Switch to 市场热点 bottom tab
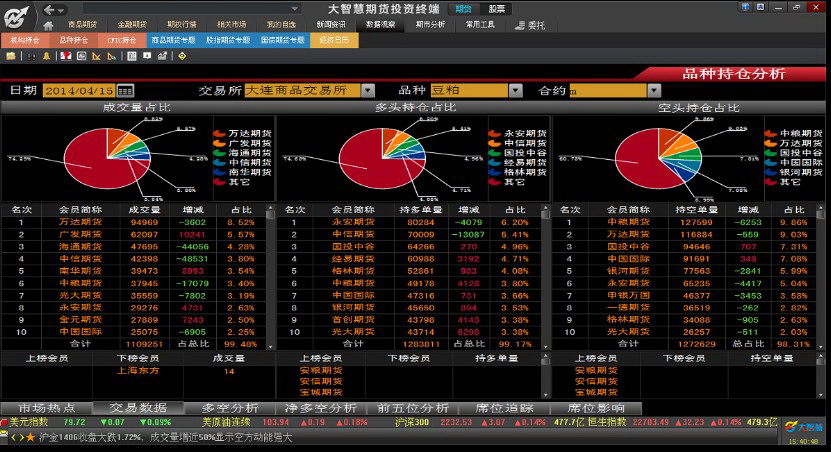 tap(46, 408)
